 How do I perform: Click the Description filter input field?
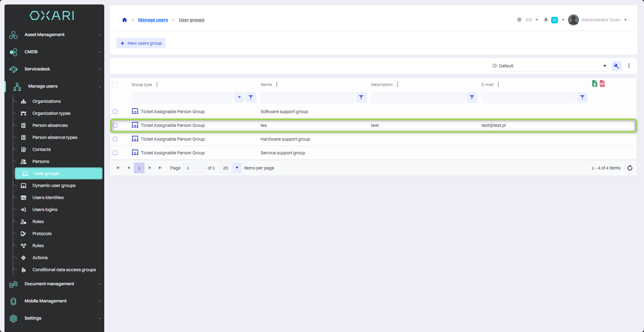(418, 98)
